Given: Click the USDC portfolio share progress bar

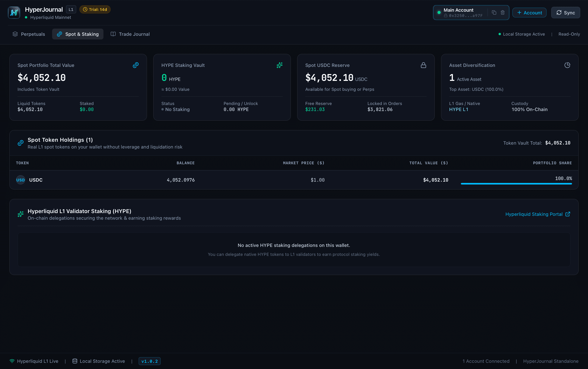Looking at the screenshot, I should [516, 184].
